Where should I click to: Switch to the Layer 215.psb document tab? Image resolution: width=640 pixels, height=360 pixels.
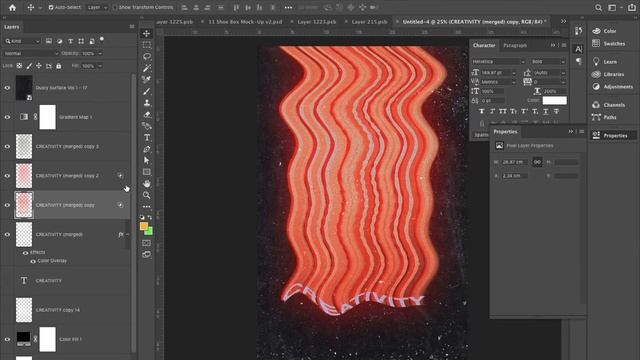[369, 22]
